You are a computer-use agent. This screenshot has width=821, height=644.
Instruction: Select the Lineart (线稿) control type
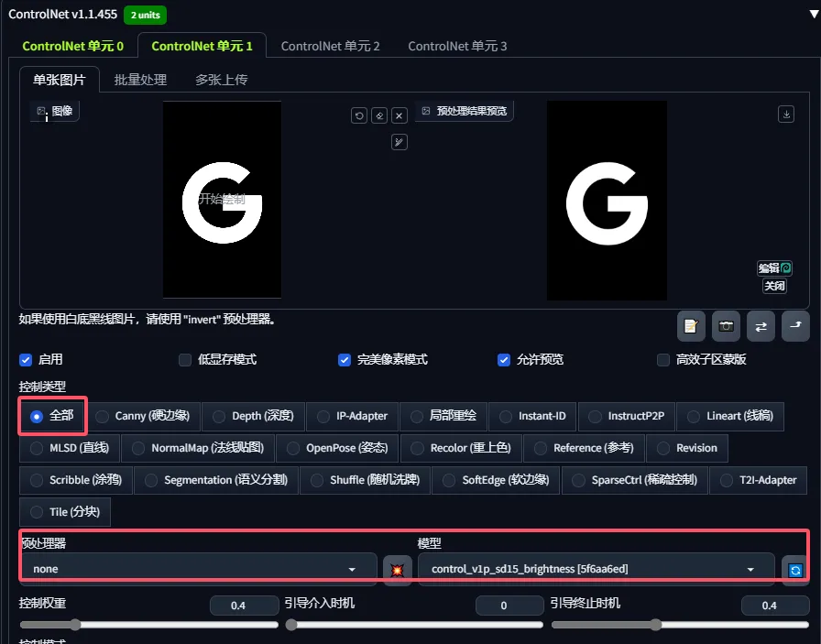(x=730, y=416)
